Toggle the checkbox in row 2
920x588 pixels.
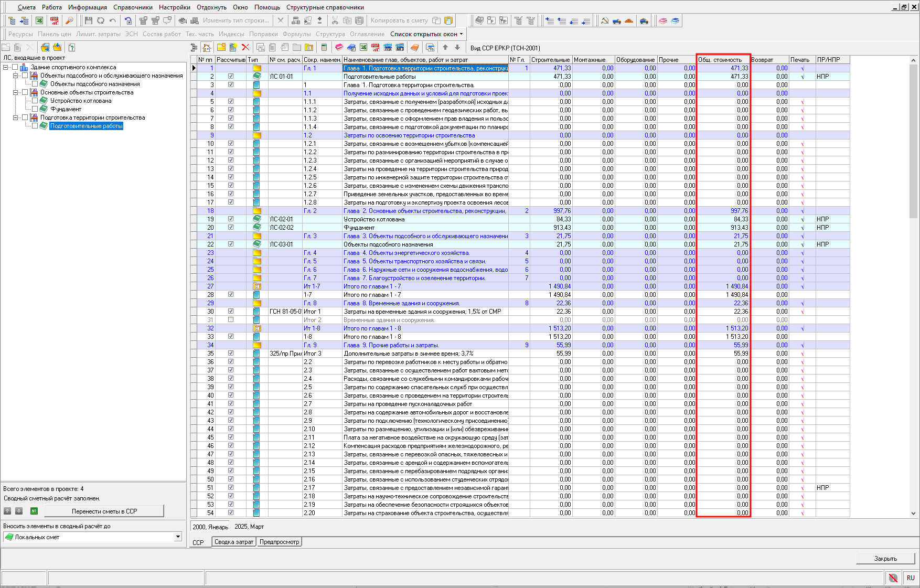pos(231,76)
